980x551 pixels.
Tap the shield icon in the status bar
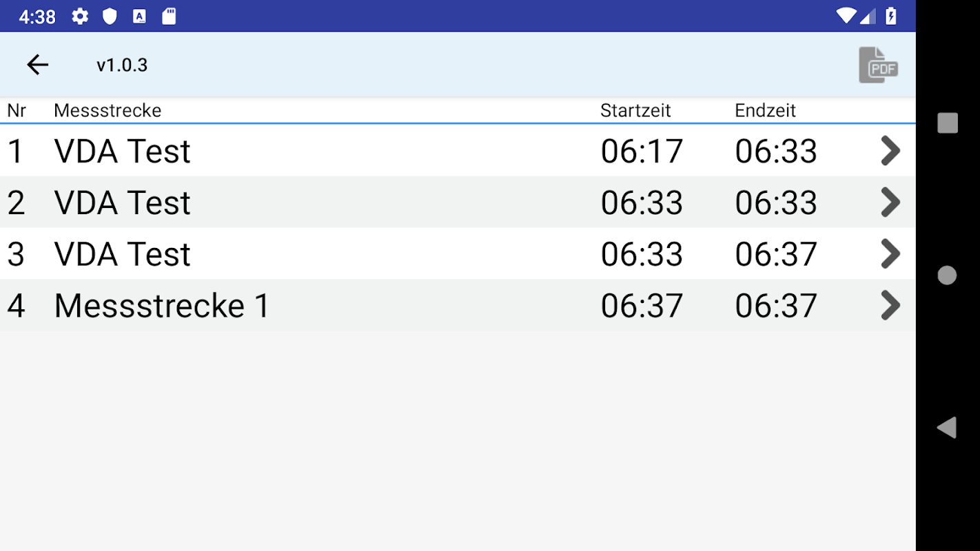click(x=110, y=17)
